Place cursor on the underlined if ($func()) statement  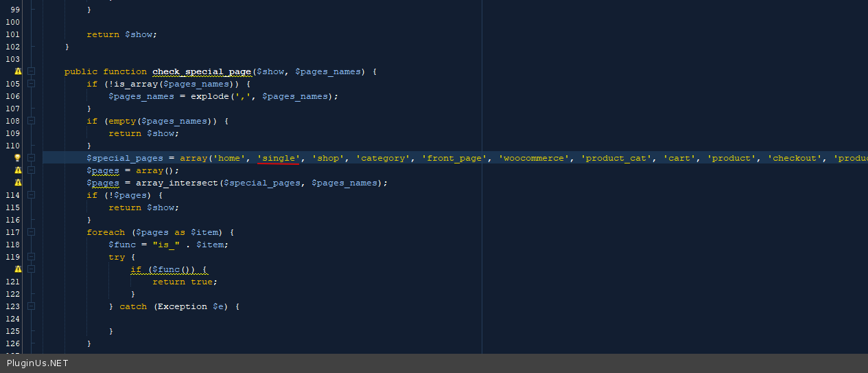[169, 269]
